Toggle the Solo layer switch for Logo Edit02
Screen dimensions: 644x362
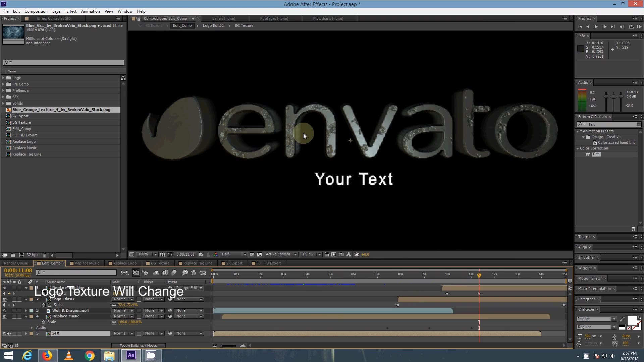click(x=13, y=299)
